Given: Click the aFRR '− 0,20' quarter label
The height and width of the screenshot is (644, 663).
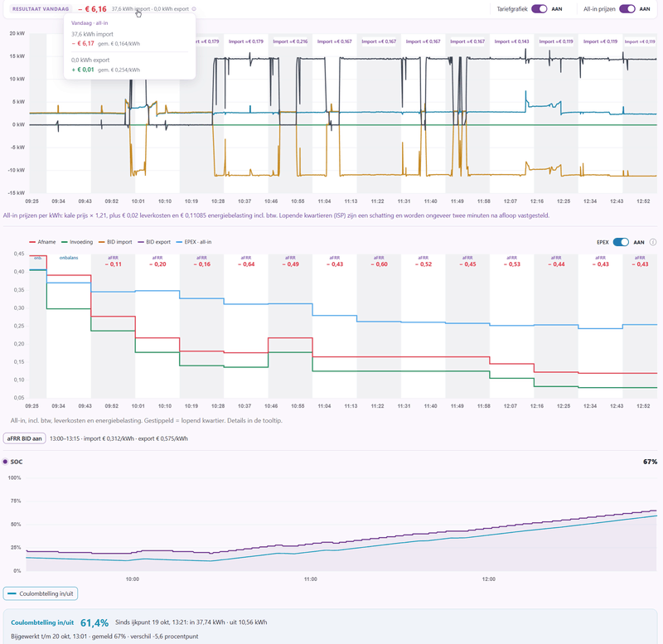Looking at the screenshot, I should (x=157, y=264).
